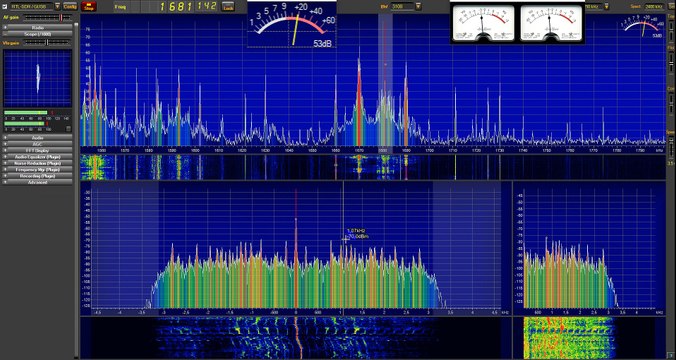The height and width of the screenshot is (360, 676).
Task: Open the BW bandwidth dropdown
Action: (x=418, y=6)
